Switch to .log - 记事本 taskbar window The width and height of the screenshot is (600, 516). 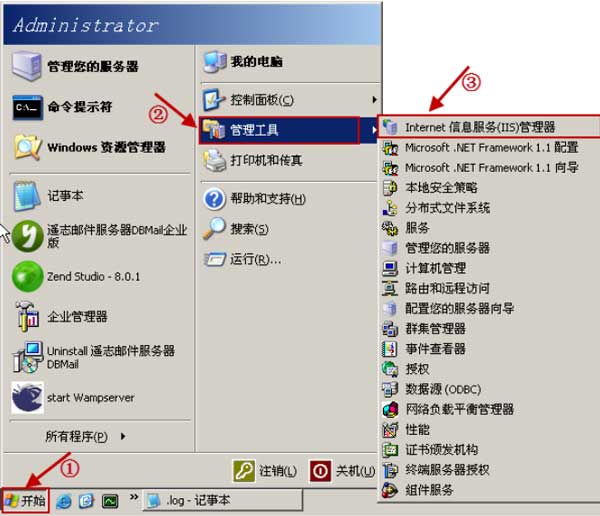point(222,500)
